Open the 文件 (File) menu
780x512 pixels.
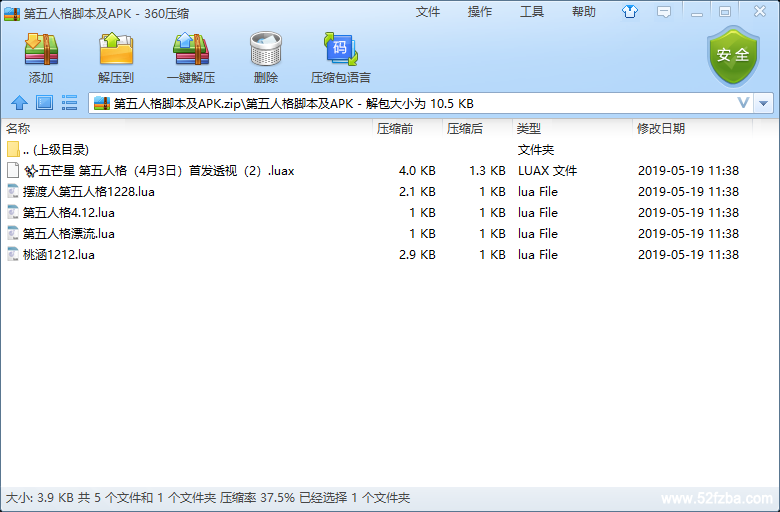click(x=428, y=12)
